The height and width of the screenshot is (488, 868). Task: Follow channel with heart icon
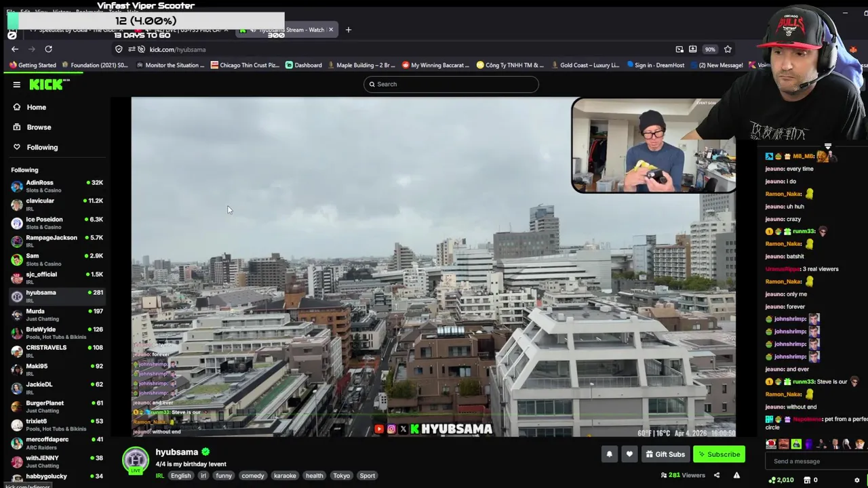pos(629,454)
